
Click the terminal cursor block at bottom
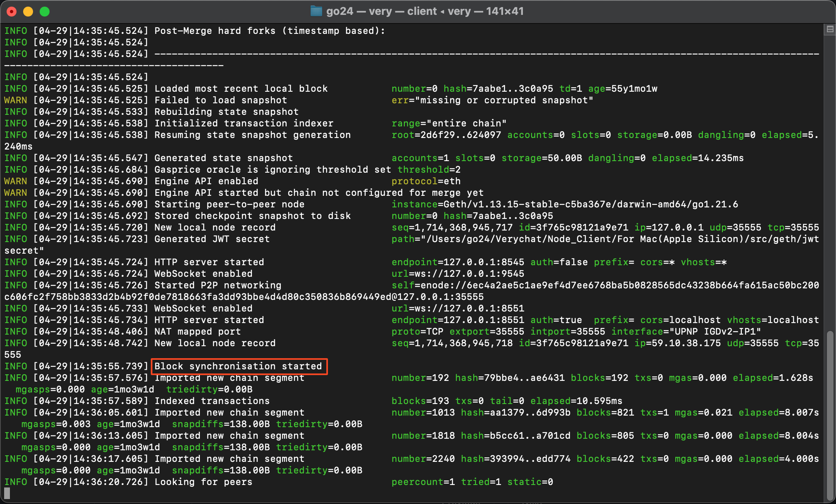7,493
